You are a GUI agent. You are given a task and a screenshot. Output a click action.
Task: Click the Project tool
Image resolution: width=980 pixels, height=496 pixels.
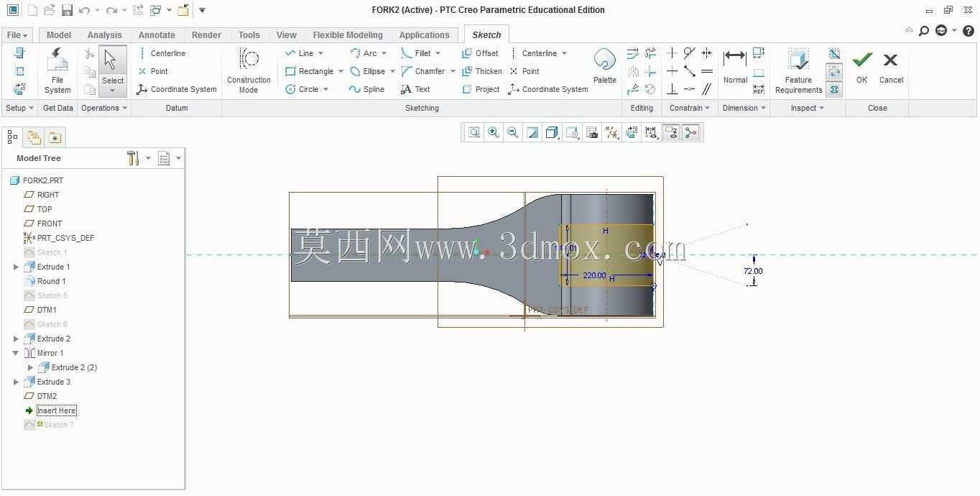pyautogui.click(x=481, y=89)
